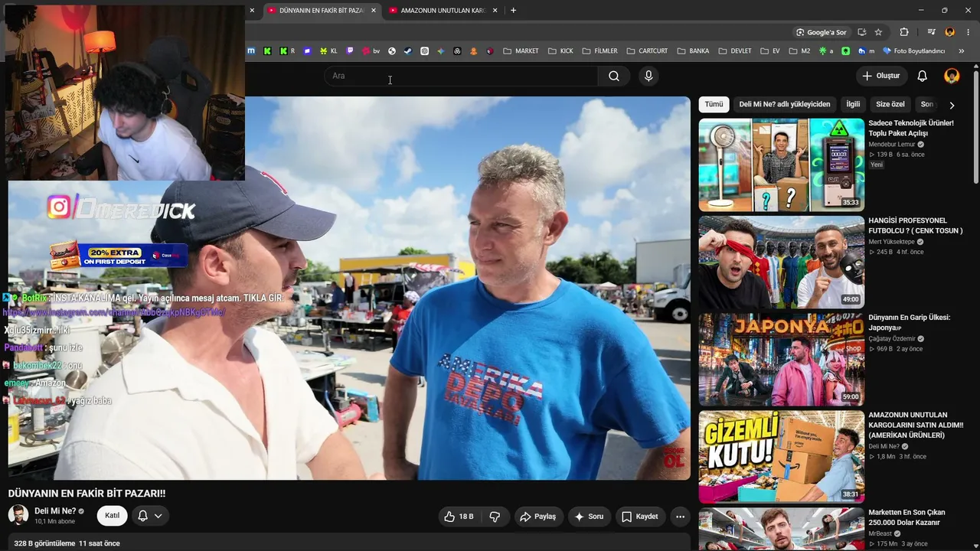
Task: Open the Mendebur Lemur channel link
Action: pos(892,144)
